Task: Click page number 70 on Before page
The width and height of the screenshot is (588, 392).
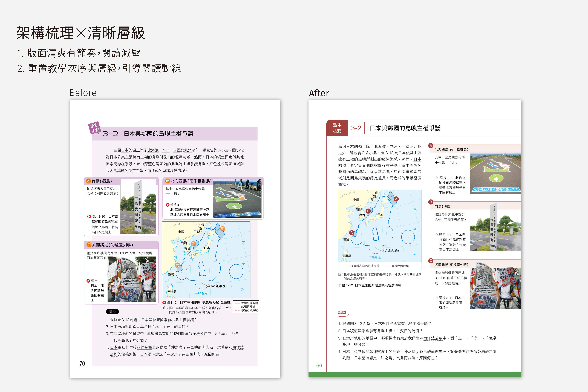Action: (x=82, y=364)
